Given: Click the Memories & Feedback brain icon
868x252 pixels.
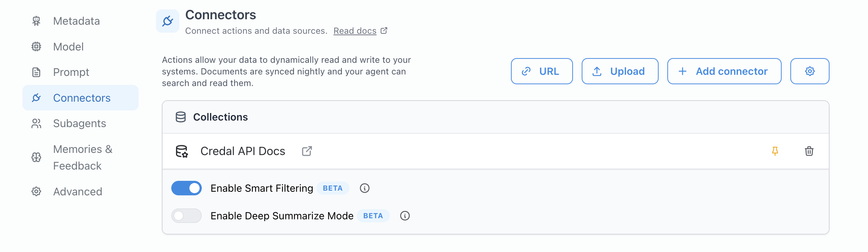Looking at the screenshot, I should [36, 157].
